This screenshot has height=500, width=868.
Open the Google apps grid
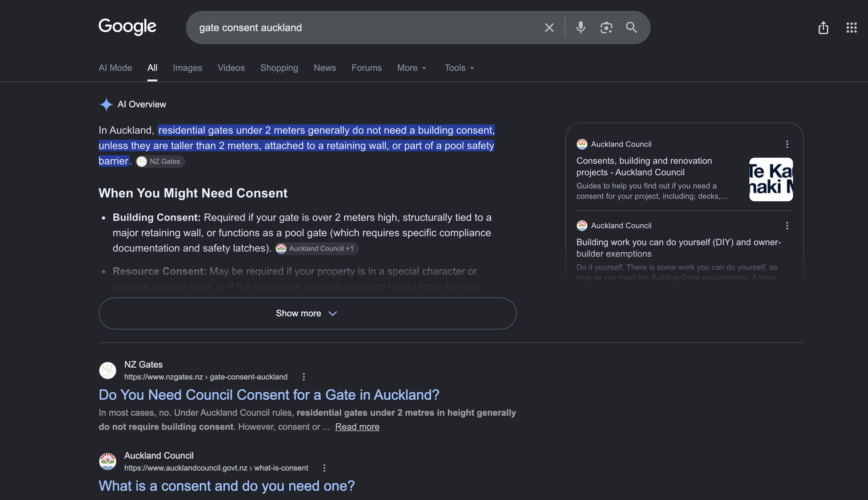click(851, 28)
